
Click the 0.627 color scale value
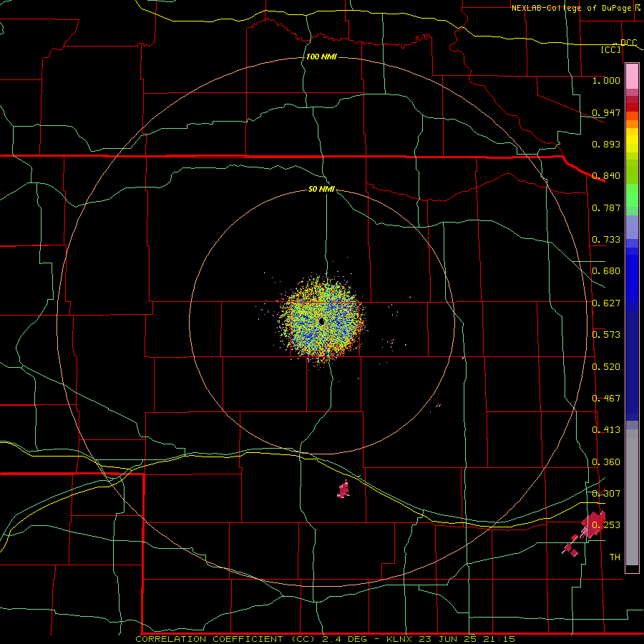606,303
